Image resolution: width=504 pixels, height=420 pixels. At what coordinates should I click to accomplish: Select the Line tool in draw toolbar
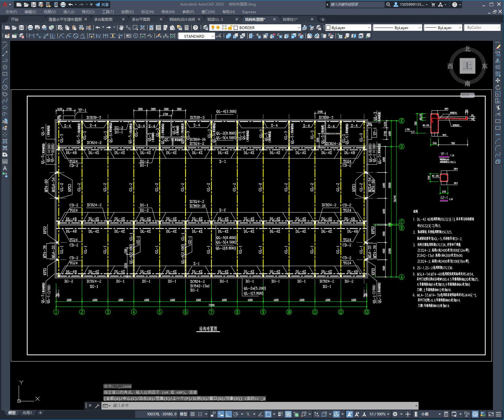[5, 47]
